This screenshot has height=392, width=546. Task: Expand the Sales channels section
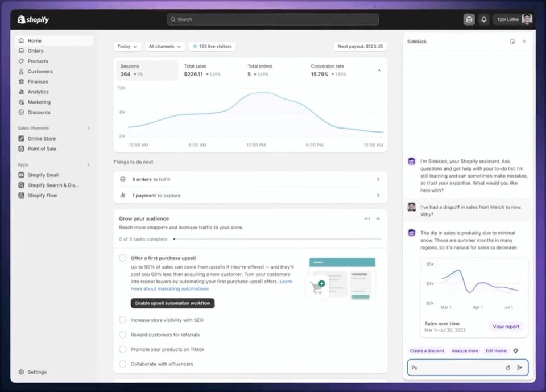coord(88,128)
